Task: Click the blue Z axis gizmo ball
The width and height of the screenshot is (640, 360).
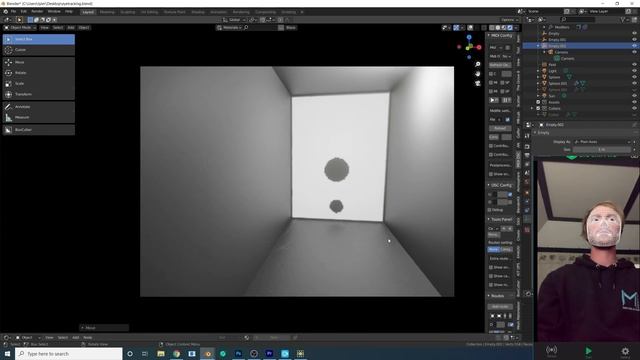Action: [x=469, y=37]
